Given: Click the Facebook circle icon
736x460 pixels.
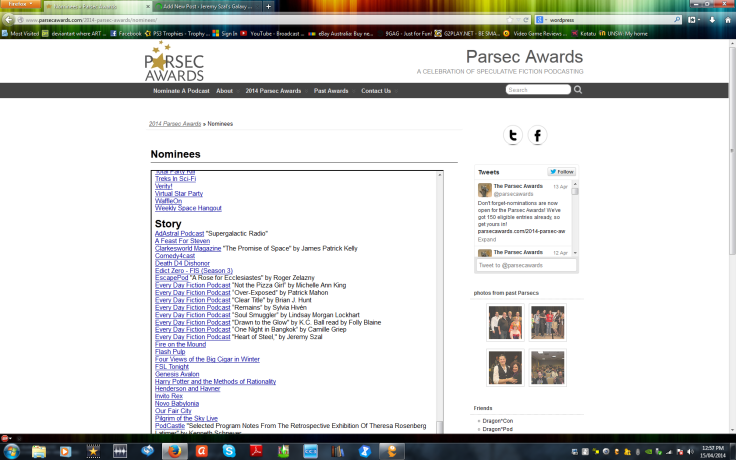Looking at the screenshot, I should pos(537,136).
